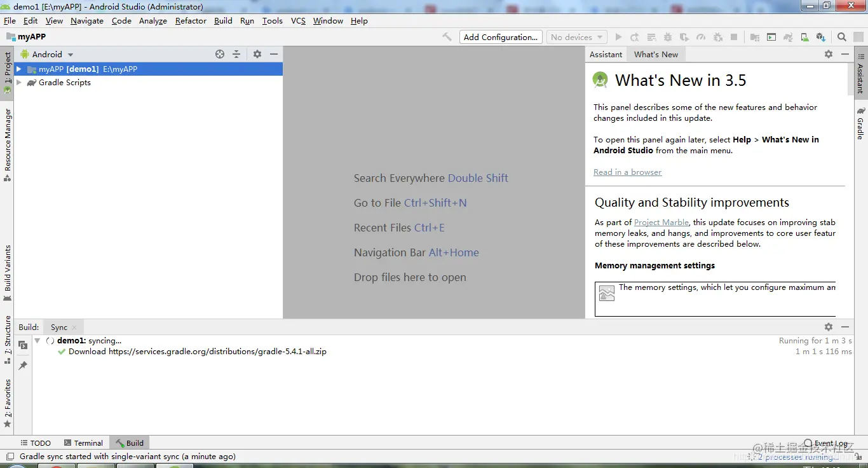Open Build panel gear settings
The height and width of the screenshot is (468, 868).
pyautogui.click(x=829, y=326)
